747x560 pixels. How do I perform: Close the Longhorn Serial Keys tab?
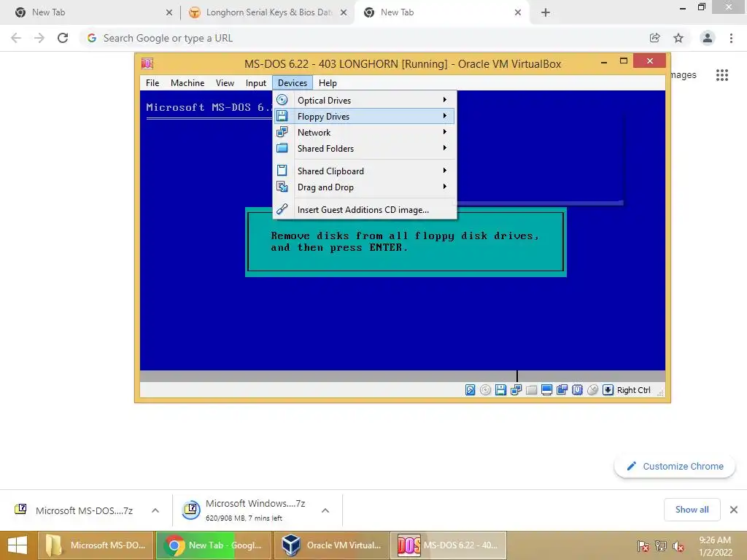(344, 13)
